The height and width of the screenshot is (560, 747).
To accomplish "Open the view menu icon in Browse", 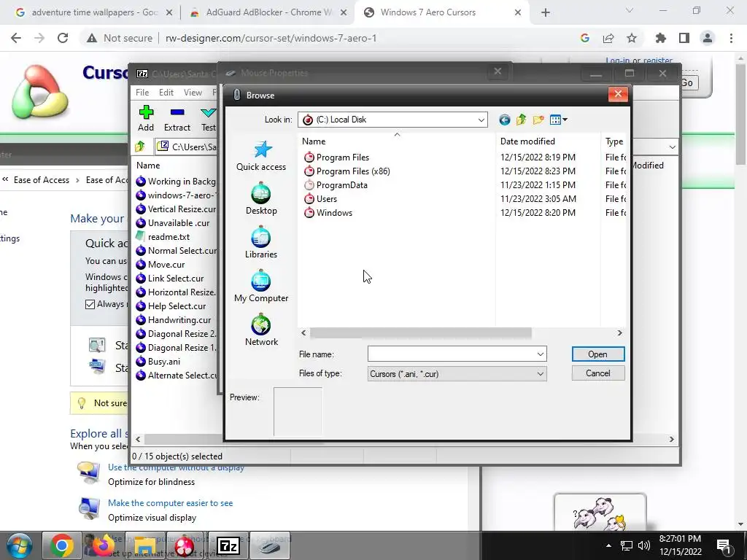I will click(558, 120).
